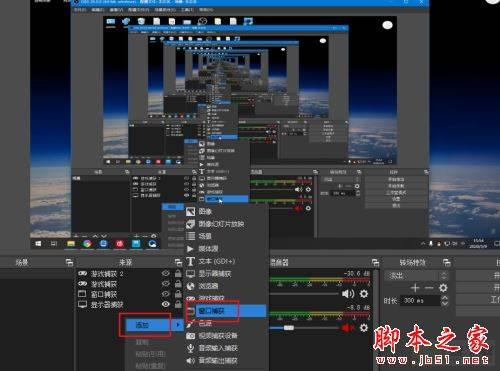500x371 pixels.
Task: Click the transition properties gear icon
Action: [x=443, y=288]
